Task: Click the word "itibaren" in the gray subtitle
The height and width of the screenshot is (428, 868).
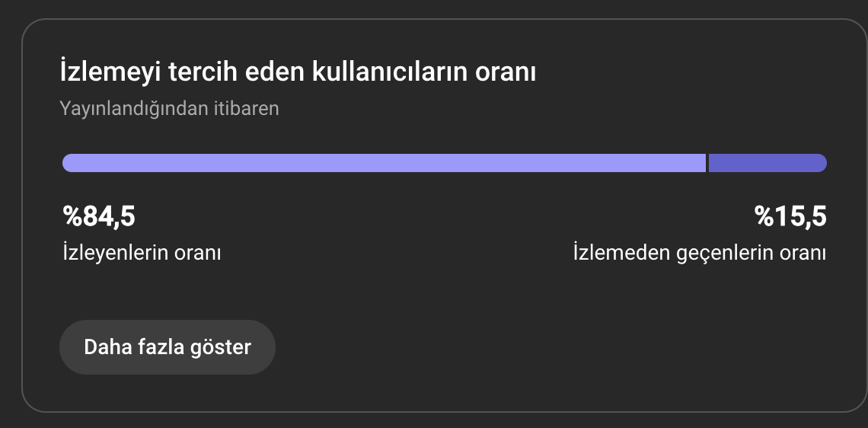Action: (247, 108)
